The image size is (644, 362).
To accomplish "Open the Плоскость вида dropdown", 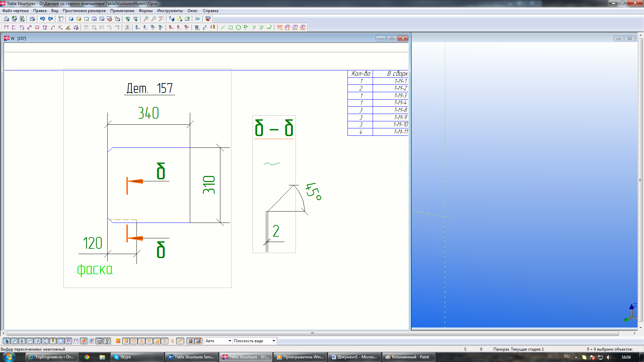I will click(273, 341).
